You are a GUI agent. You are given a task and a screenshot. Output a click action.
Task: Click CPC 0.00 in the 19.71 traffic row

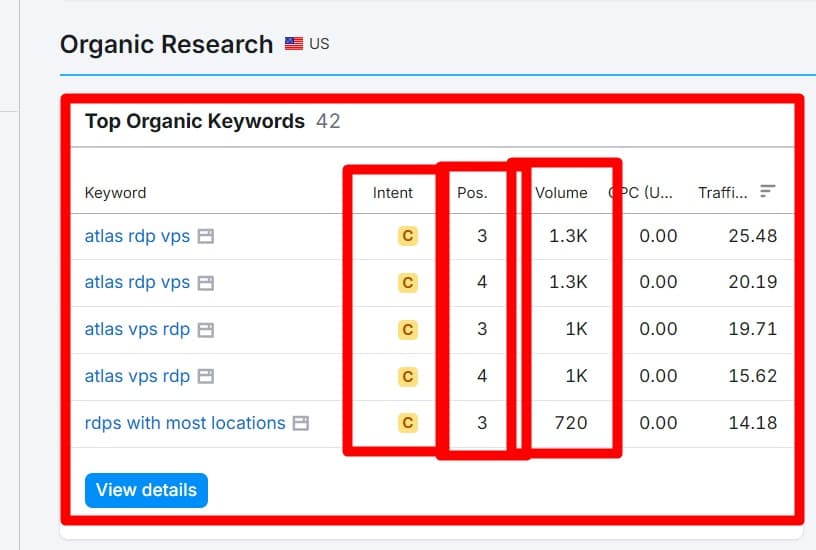pyautogui.click(x=658, y=329)
